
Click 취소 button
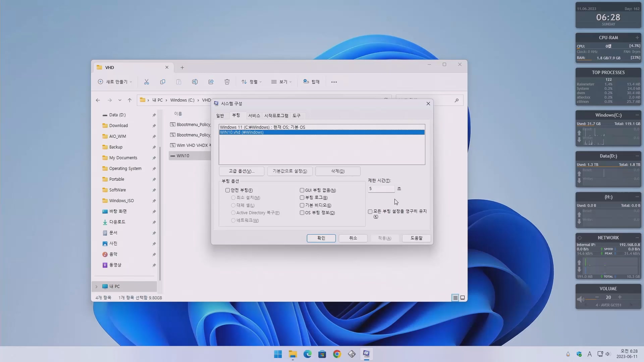coord(353,238)
